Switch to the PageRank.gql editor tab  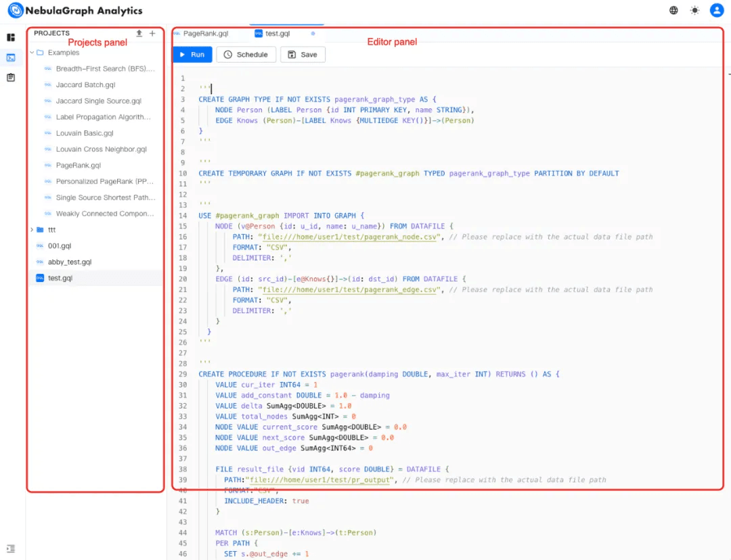(206, 34)
